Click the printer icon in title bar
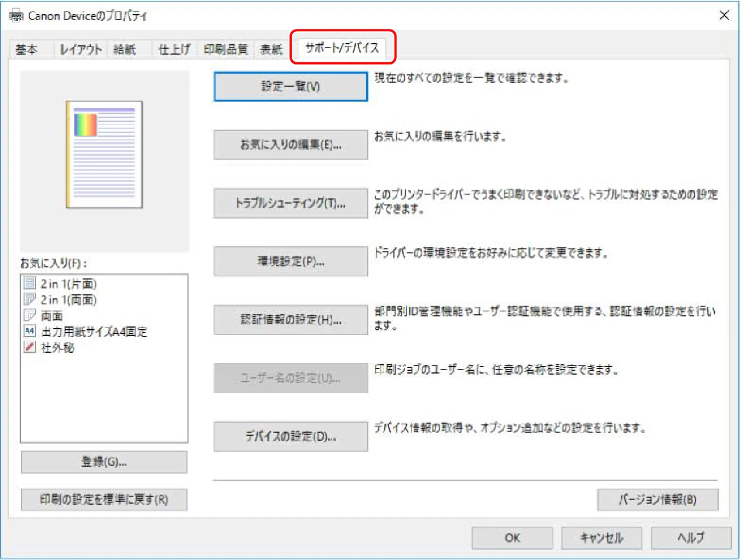The image size is (740, 560). (x=16, y=16)
